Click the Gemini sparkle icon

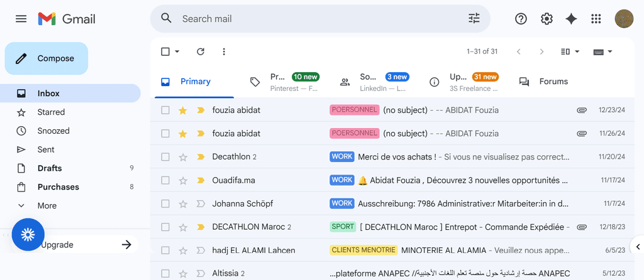coord(571,19)
